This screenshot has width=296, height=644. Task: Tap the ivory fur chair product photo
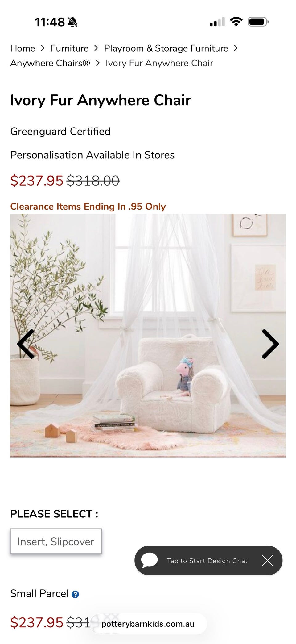148,336
